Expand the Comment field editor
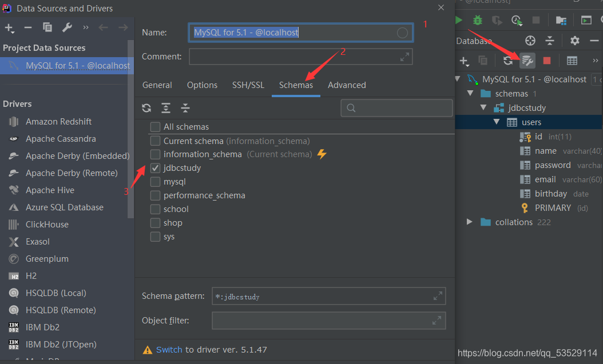 click(x=404, y=57)
